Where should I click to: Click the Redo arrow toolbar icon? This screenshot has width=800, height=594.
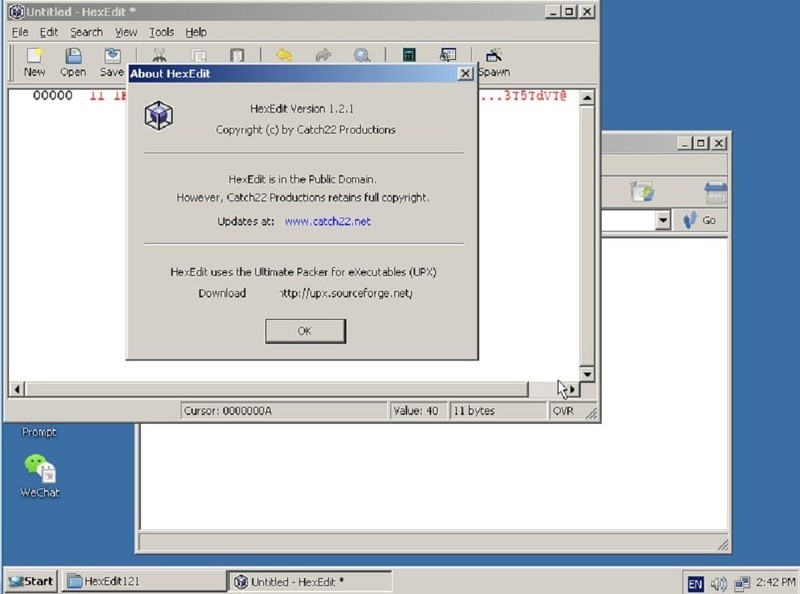point(323,55)
